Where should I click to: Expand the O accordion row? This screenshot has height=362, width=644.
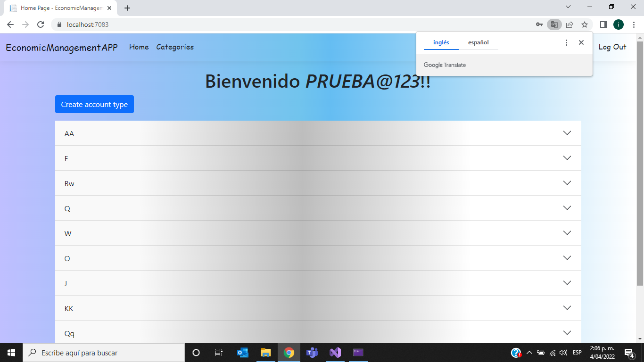318,258
